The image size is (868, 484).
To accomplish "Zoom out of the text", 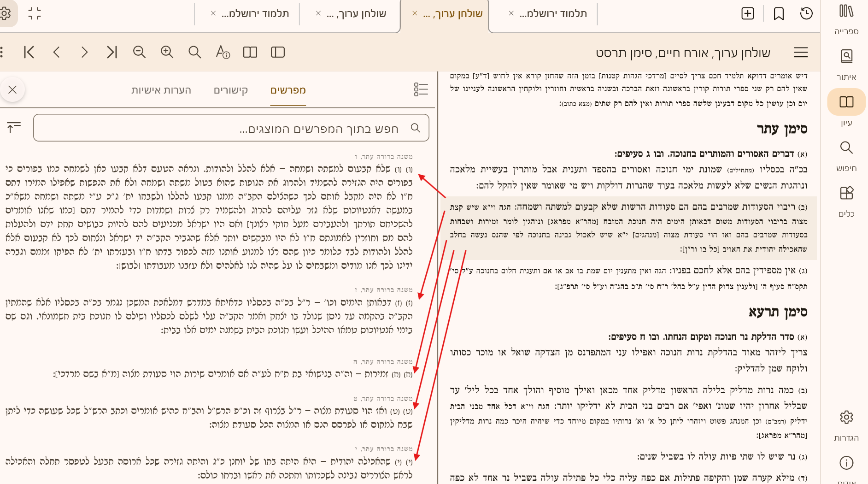I will (x=139, y=52).
